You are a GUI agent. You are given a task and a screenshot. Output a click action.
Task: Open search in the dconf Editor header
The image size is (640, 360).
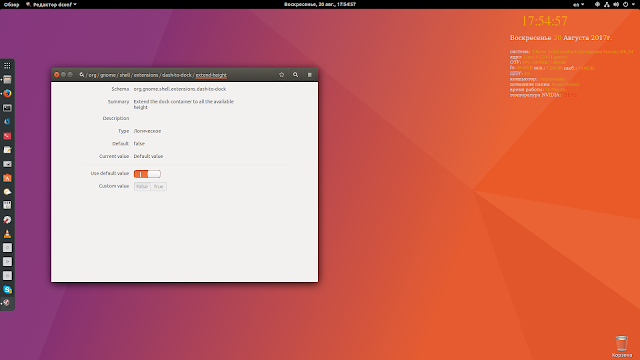(295, 75)
